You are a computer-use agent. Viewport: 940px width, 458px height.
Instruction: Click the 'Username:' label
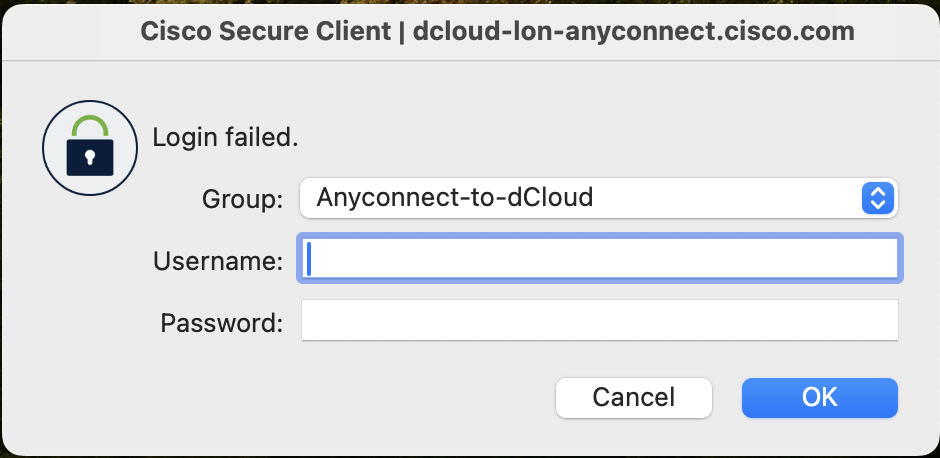218,261
